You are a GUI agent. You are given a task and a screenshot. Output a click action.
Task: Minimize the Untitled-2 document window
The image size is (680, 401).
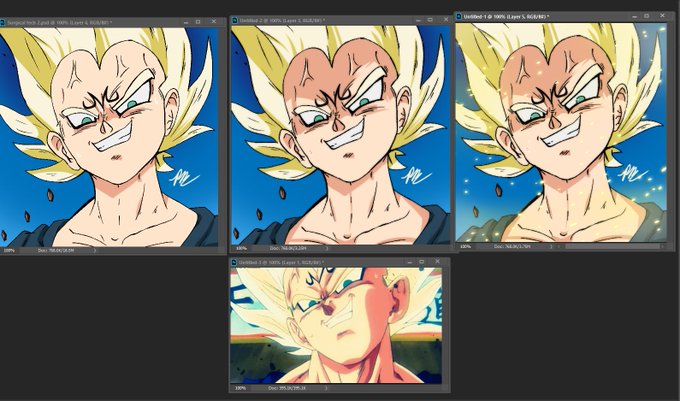pos(418,20)
